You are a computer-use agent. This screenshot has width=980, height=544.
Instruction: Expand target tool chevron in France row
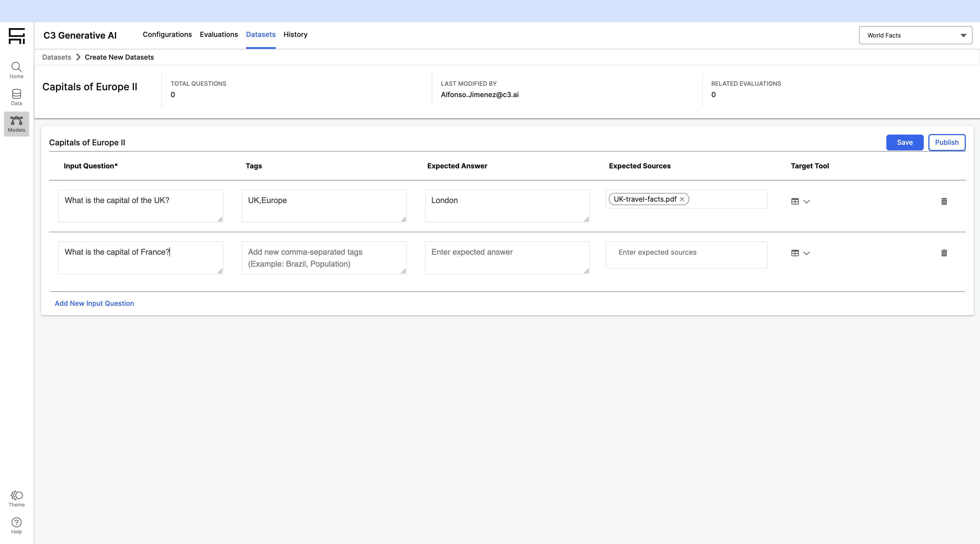tap(807, 253)
